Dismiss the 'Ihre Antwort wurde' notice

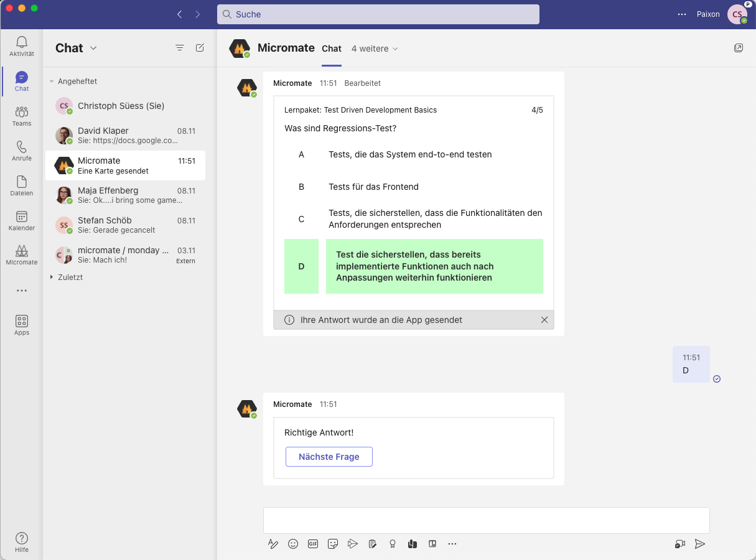tap(544, 320)
